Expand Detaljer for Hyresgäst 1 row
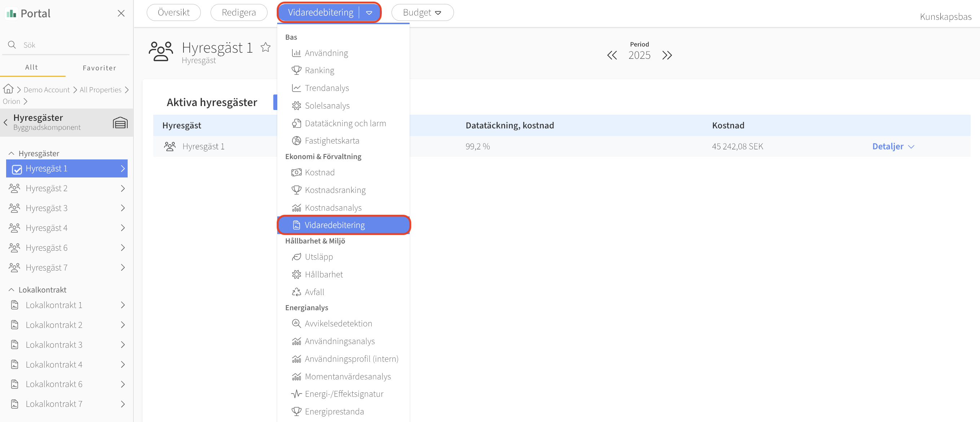 [893, 146]
